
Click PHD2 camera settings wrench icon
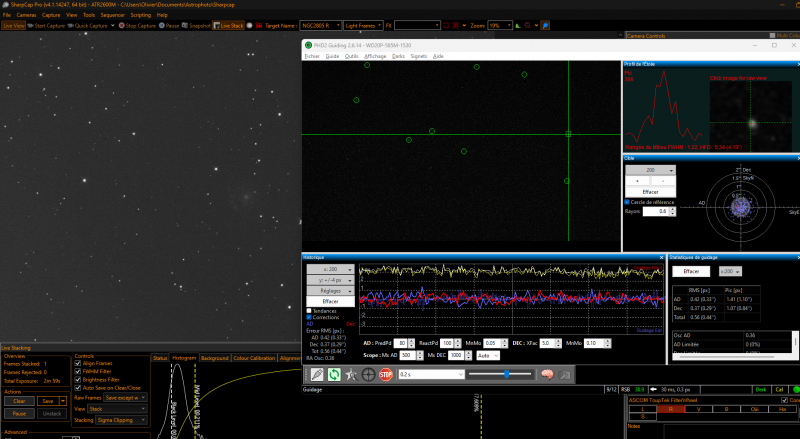(564, 375)
